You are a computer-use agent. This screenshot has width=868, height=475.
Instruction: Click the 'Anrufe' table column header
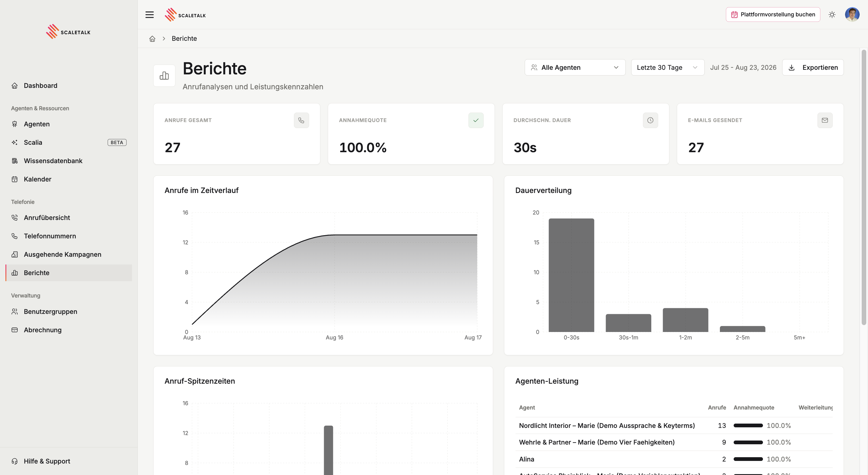(717, 408)
